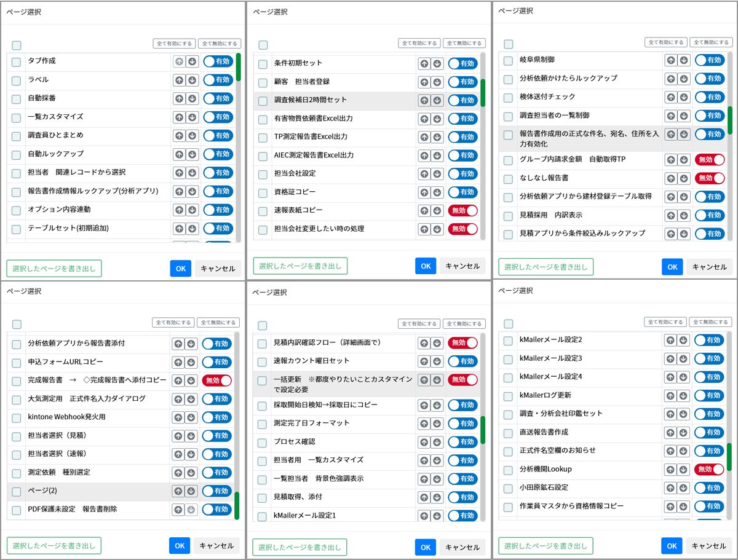Move the ラベル row up
The height and width of the screenshot is (560, 738).
pos(178,80)
